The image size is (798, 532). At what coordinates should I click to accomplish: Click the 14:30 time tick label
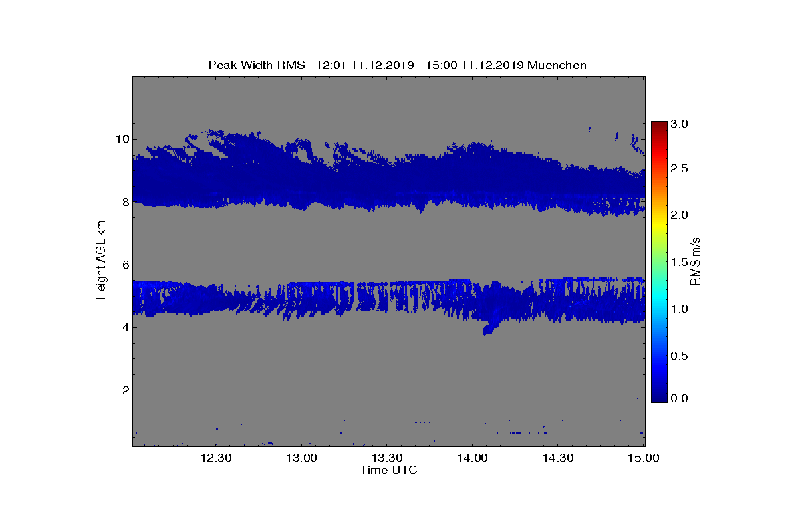[x=559, y=458]
